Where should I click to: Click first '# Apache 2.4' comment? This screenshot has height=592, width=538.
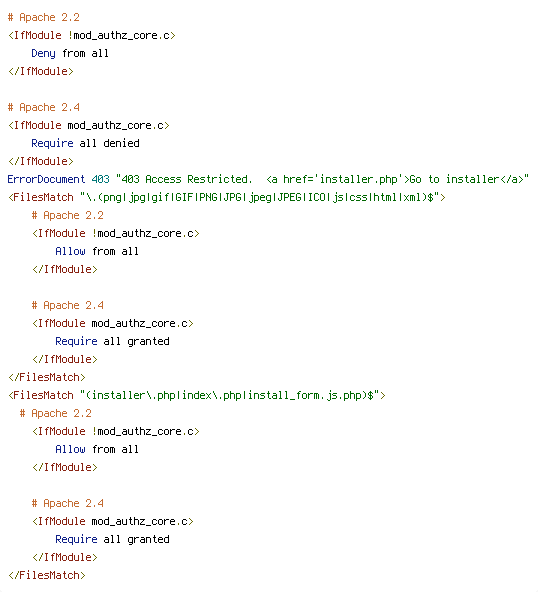[43, 107]
